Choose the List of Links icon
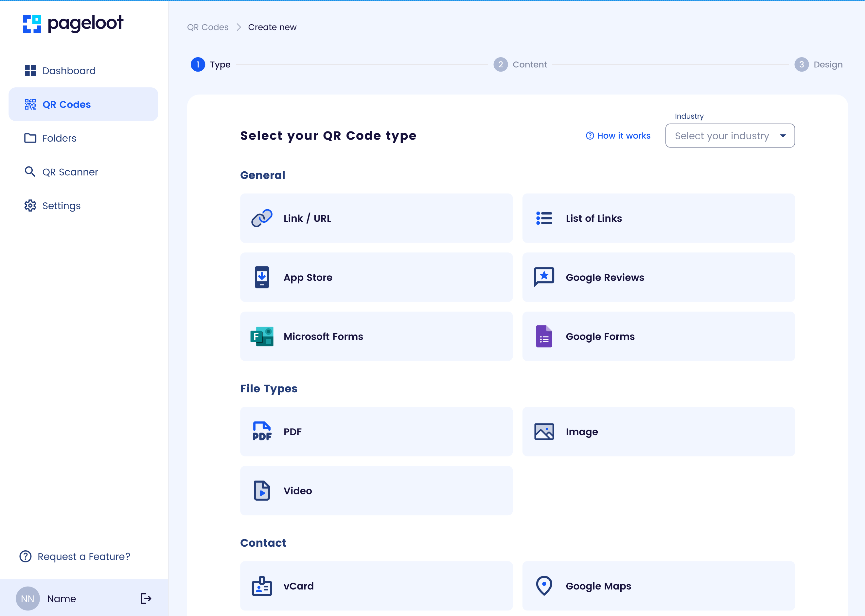 point(544,218)
